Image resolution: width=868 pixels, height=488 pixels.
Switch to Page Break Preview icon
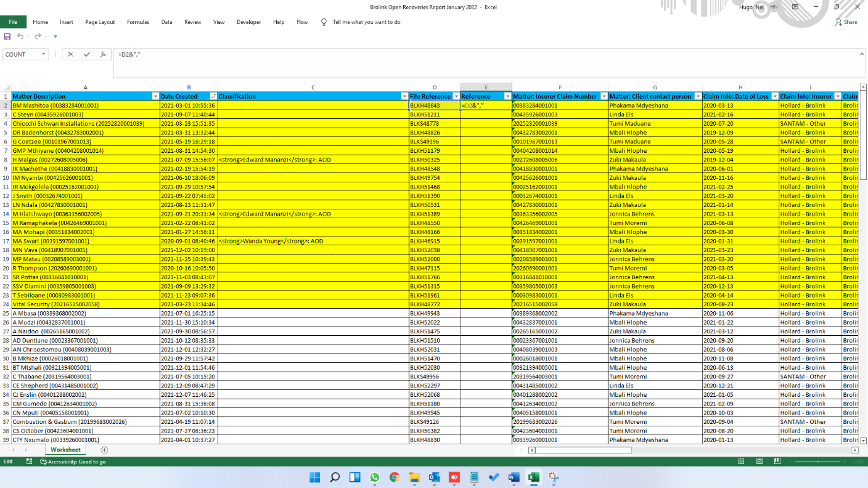pyautogui.click(x=777, y=462)
